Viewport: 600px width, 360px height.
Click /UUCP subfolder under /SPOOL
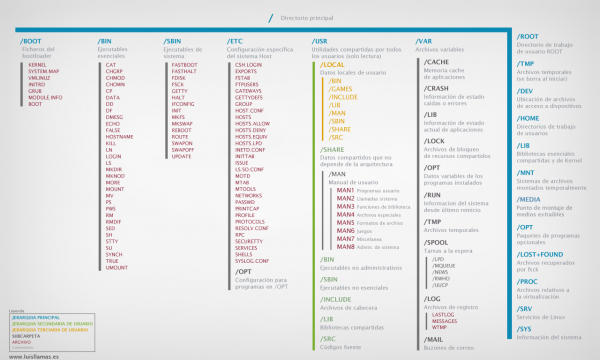pos(440,285)
